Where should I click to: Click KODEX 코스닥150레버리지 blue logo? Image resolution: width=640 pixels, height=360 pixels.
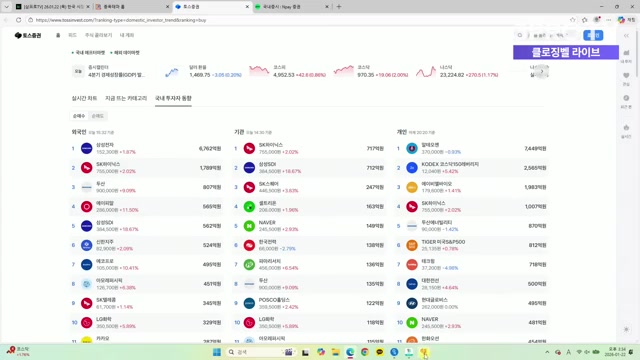coord(412,168)
